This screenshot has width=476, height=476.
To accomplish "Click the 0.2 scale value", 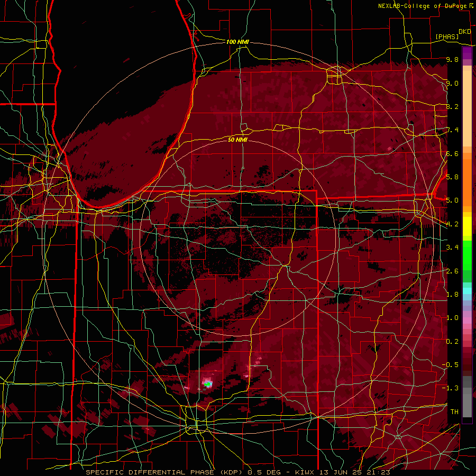I will pos(452,342).
